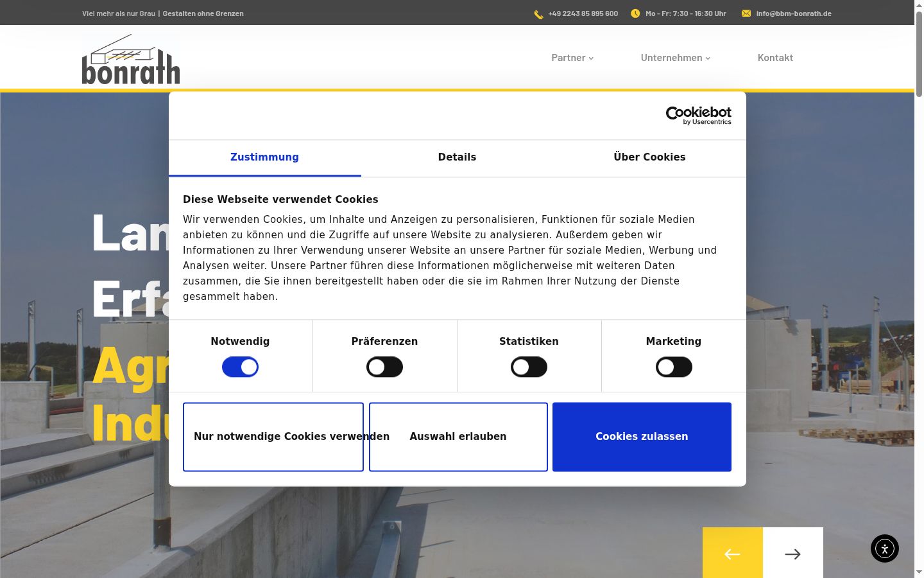
Task: Click the clock icon beside opening hours
Action: point(635,13)
